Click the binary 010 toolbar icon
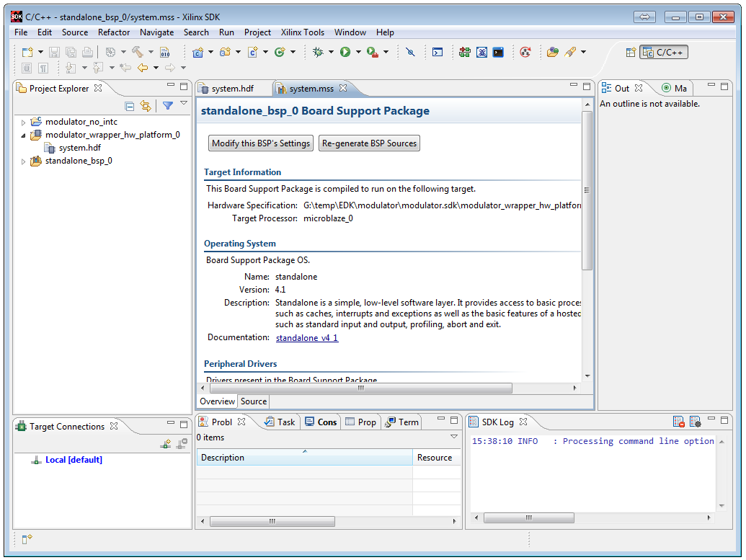Image resolution: width=746 pixels, height=560 pixels. coord(164,53)
